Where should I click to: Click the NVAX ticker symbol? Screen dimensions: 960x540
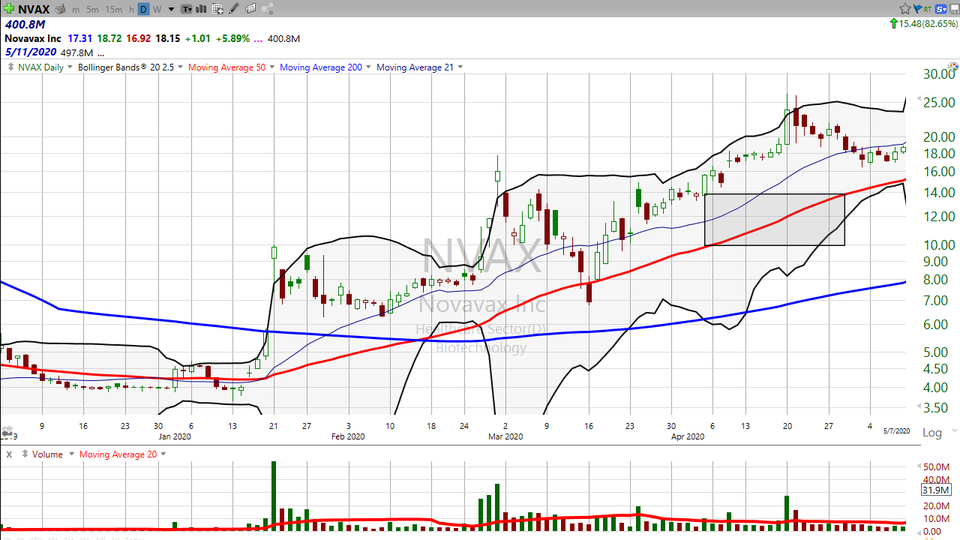[34, 9]
